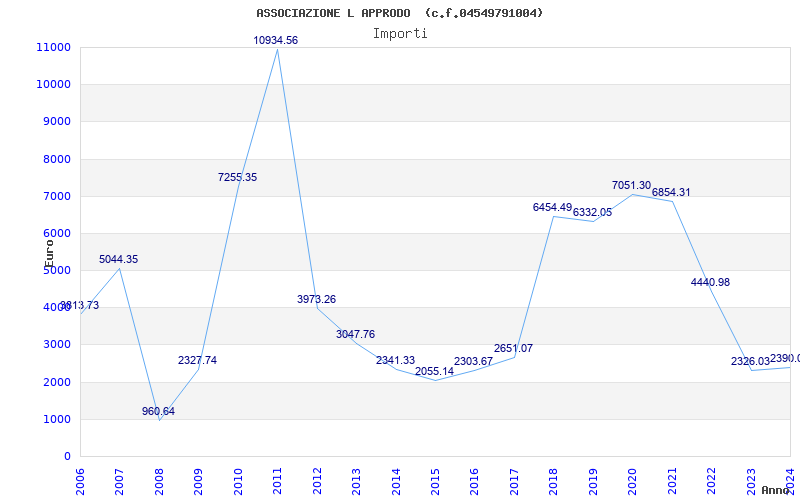Click the Importi subtitle
This screenshot has height=500, width=800.
pyautogui.click(x=400, y=34)
